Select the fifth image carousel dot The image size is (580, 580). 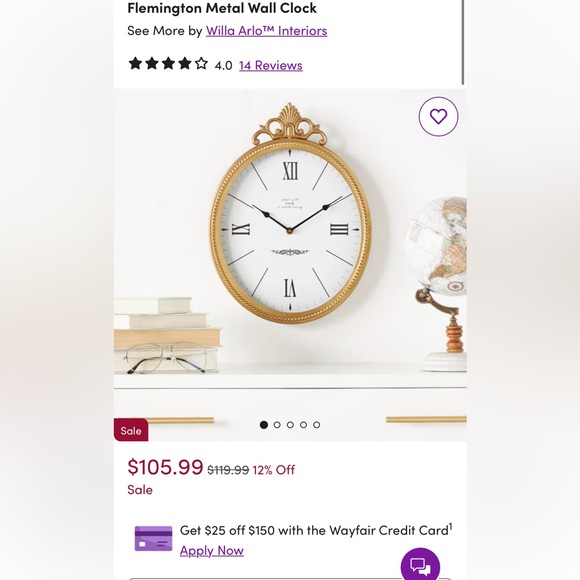(317, 425)
